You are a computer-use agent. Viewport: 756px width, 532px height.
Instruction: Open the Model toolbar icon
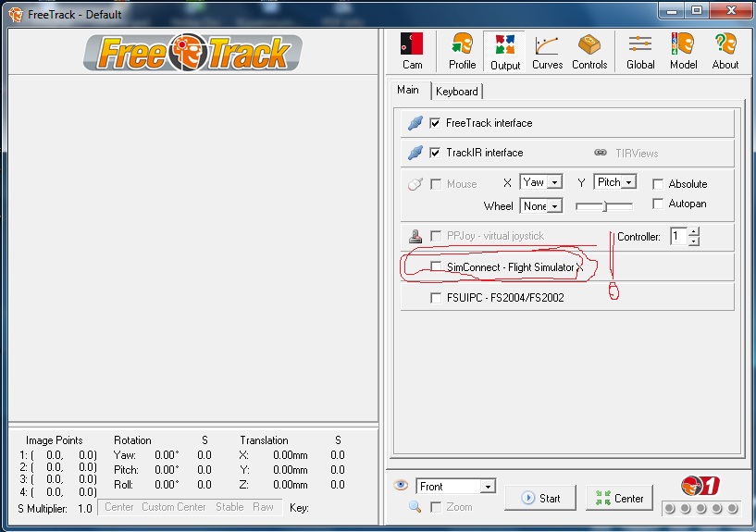683,51
